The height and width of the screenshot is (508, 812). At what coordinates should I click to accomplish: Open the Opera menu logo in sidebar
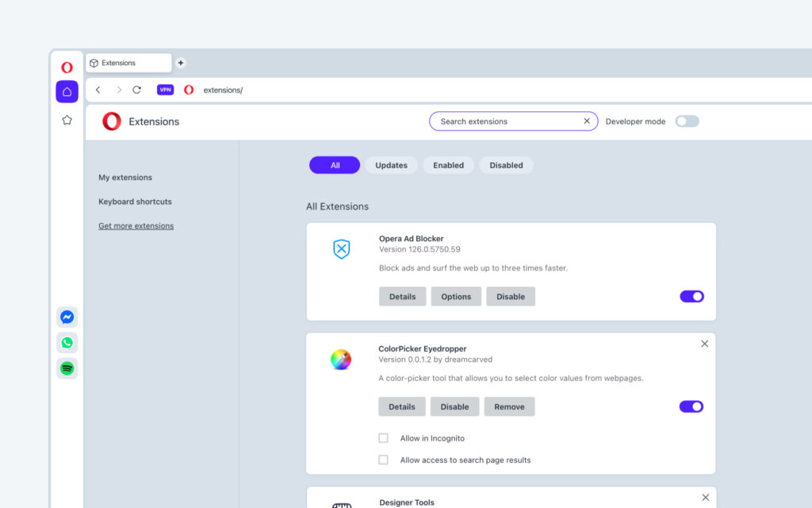[x=67, y=67]
